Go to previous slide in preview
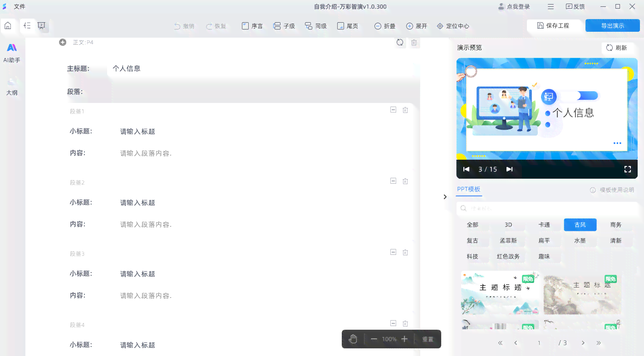 coord(466,169)
